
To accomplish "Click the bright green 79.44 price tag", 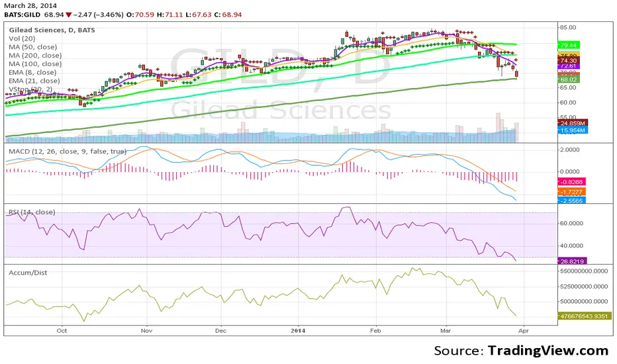I will (569, 45).
